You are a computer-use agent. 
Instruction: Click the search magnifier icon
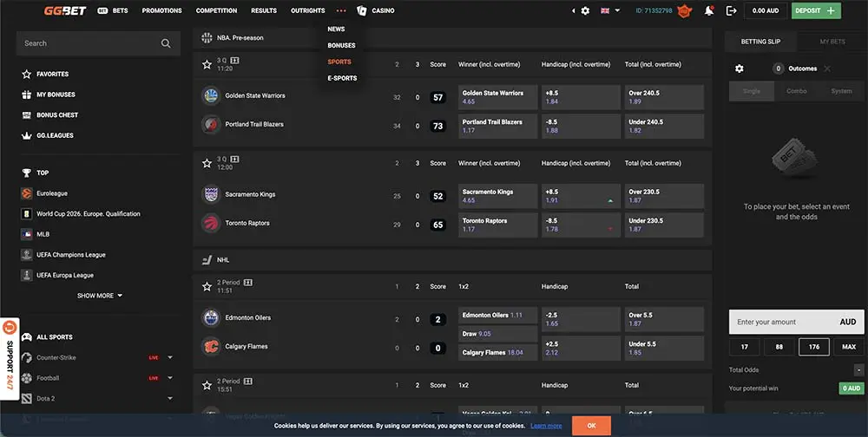point(166,43)
